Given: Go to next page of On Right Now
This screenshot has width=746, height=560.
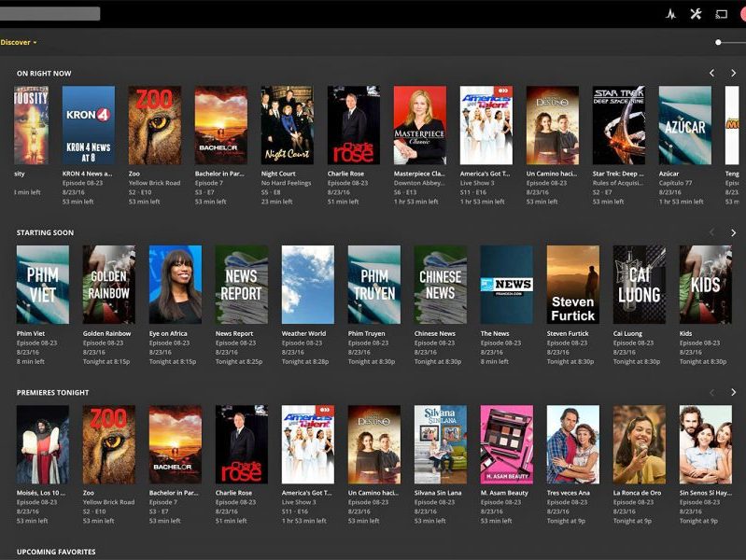Looking at the screenshot, I should [x=733, y=73].
